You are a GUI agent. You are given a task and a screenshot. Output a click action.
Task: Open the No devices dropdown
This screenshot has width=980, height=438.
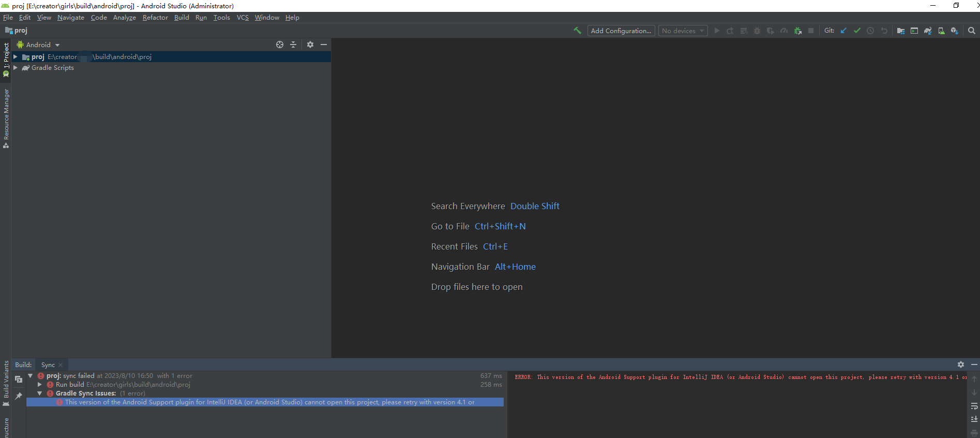[683, 31]
